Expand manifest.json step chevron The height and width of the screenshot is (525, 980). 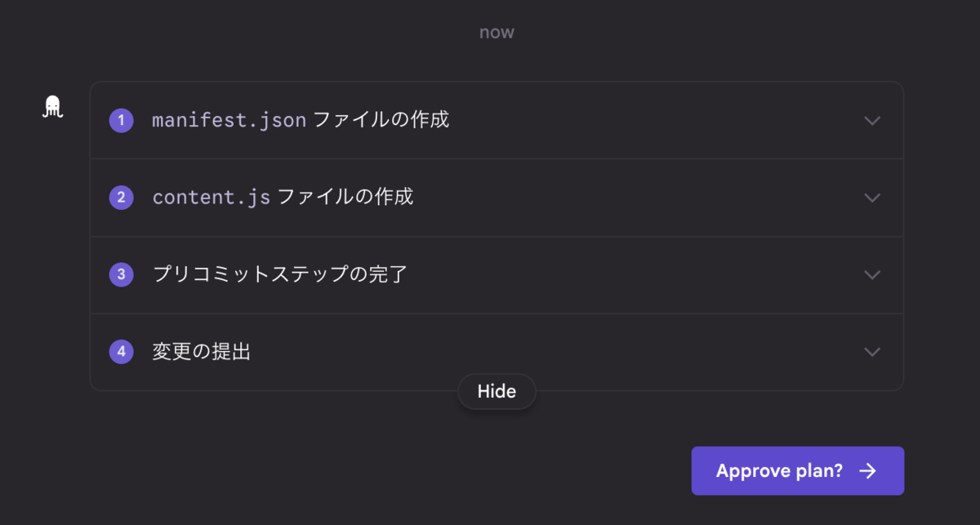(871, 121)
